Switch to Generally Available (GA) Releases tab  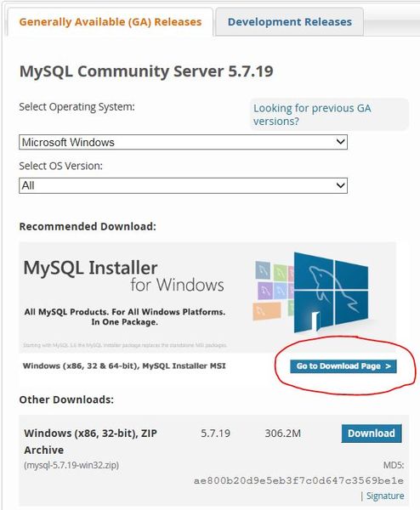111,22
